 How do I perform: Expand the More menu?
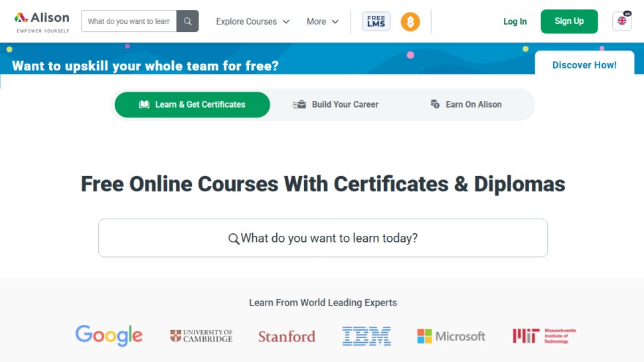323,21
